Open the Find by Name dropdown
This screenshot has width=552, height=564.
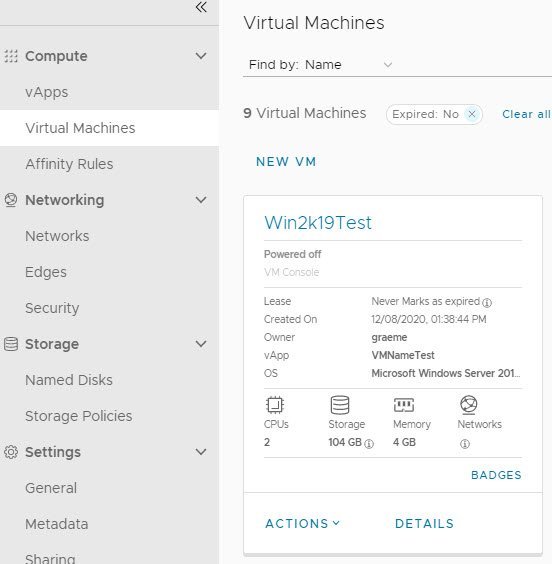coord(320,65)
